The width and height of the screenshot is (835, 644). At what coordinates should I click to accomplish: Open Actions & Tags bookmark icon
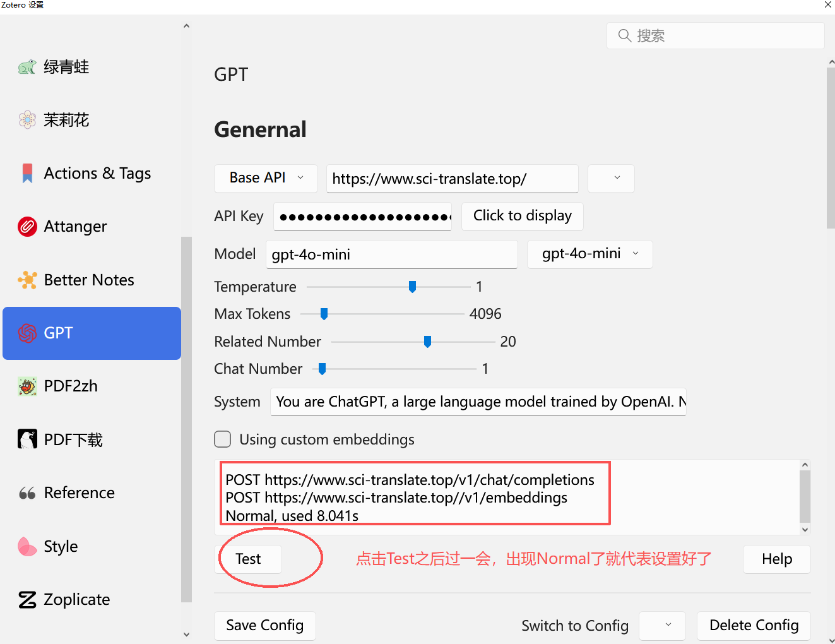click(x=27, y=173)
